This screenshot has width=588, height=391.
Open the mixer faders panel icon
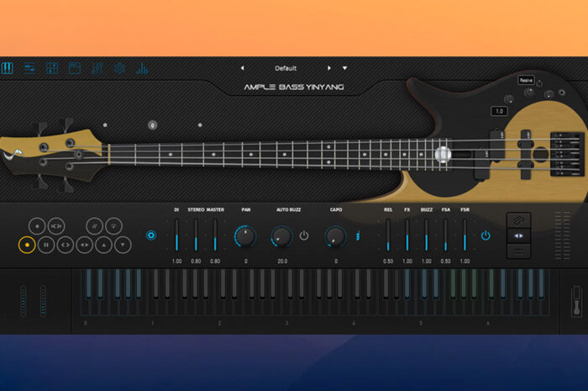tap(97, 68)
